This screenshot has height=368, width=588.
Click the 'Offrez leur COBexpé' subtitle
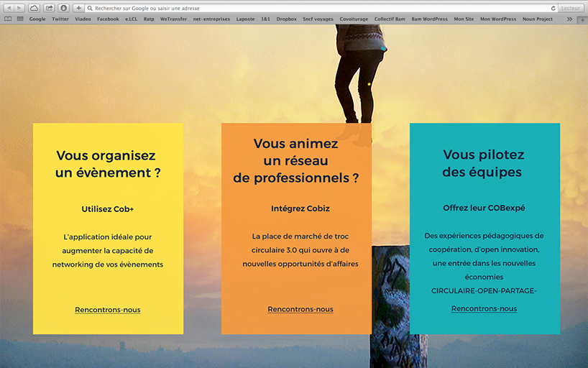[484, 208]
